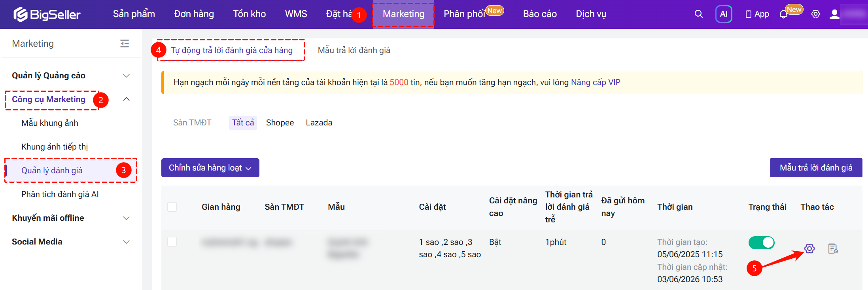
Task: Open the row's reply log icon
Action: coord(833,248)
